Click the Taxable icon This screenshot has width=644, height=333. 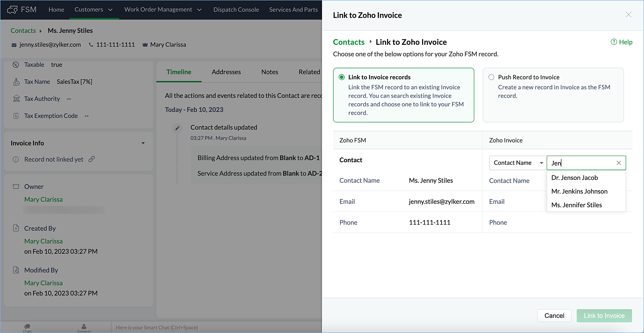(16, 65)
